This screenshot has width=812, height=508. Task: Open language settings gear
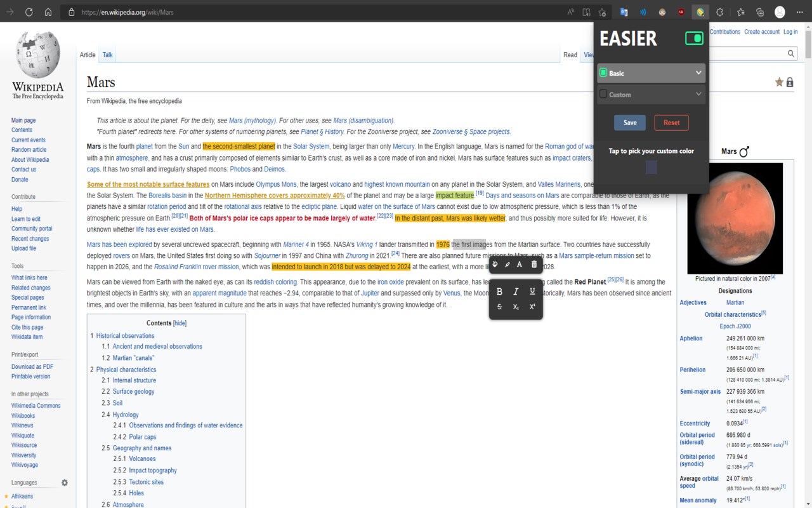click(65, 483)
